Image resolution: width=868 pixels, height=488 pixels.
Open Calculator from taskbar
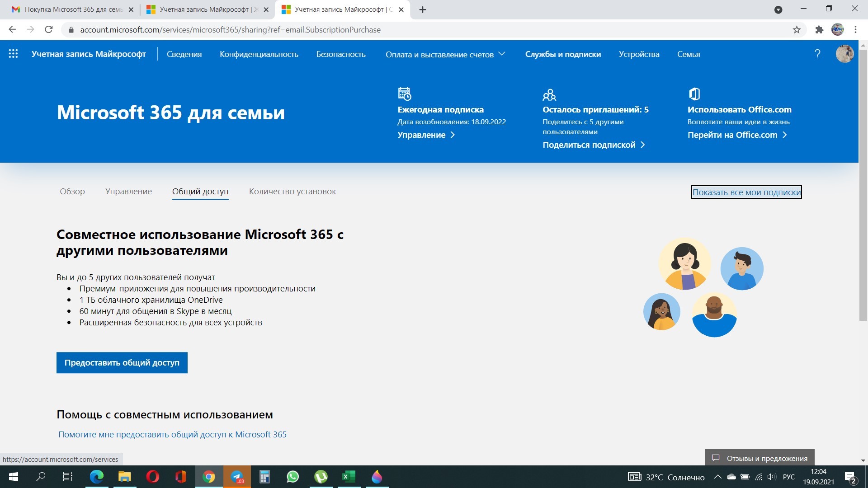click(x=264, y=477)
